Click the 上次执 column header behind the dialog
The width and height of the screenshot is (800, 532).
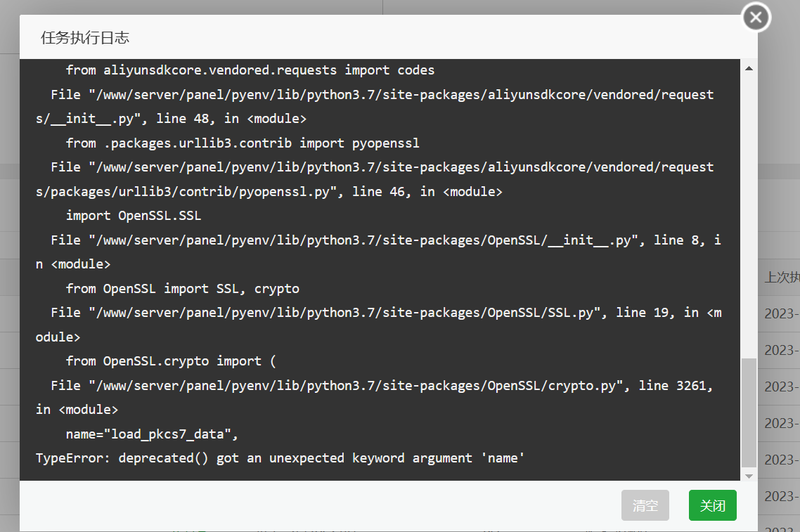[x=782, y=277]
